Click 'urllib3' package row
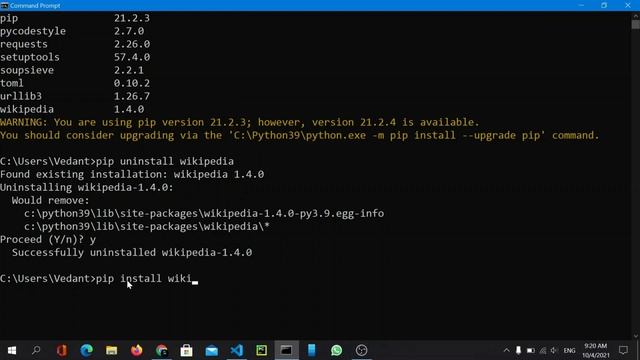640x360 pixels. pyautogui.click(x=75, y=96)
